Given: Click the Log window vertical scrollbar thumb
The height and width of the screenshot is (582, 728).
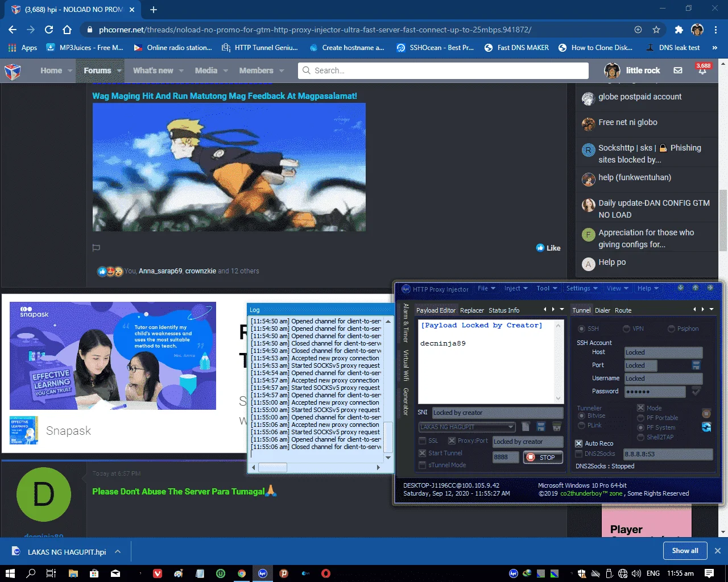Looking at the screenshot, I should pyautogui.click(x=388, y=437).
